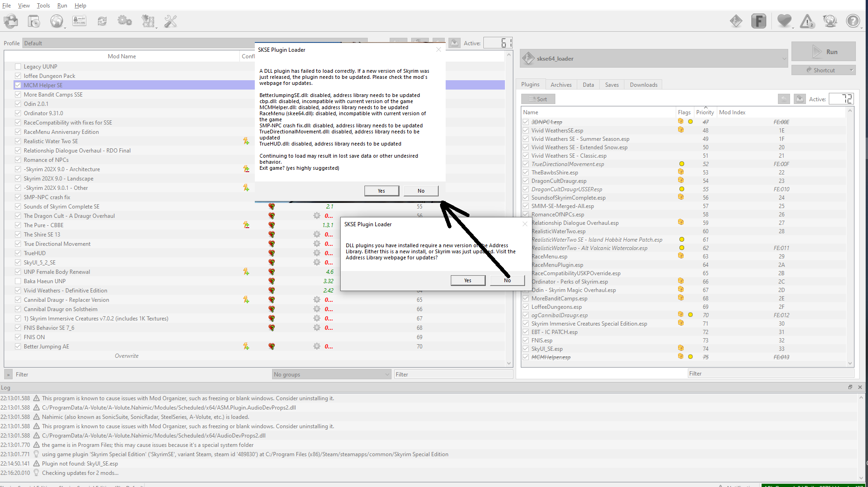Click Yes in the Address Library dialog

tap(468, 280)
